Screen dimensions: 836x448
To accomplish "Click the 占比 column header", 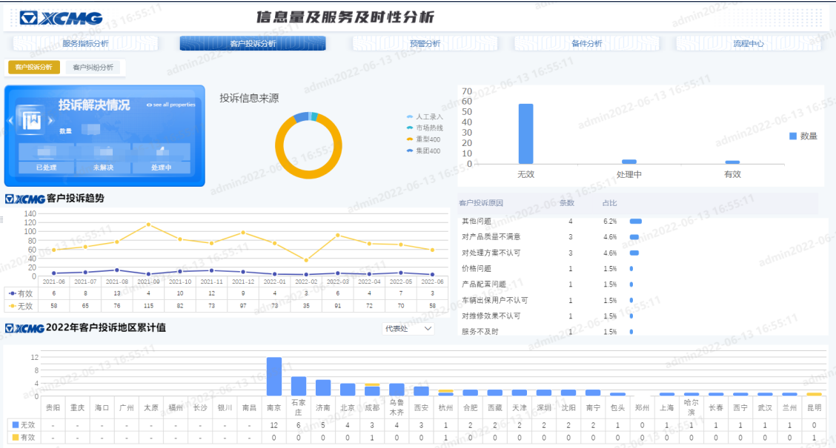I will click(609, 203).
